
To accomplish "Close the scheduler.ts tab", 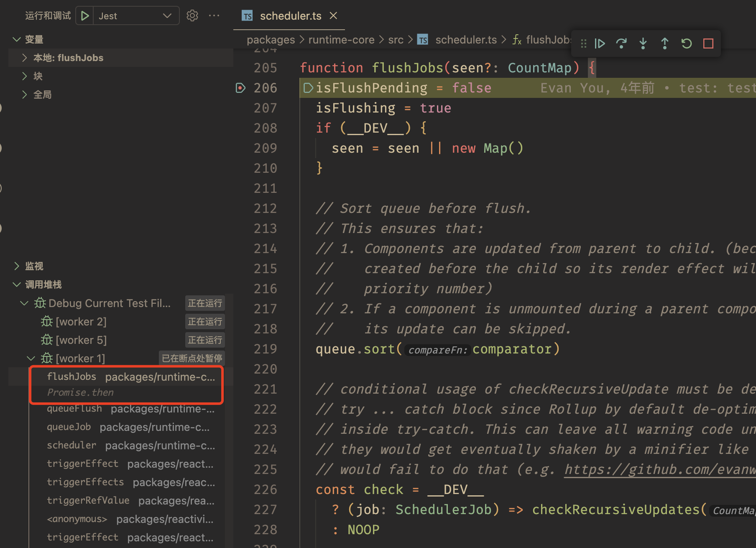I will tap(333, 16).
